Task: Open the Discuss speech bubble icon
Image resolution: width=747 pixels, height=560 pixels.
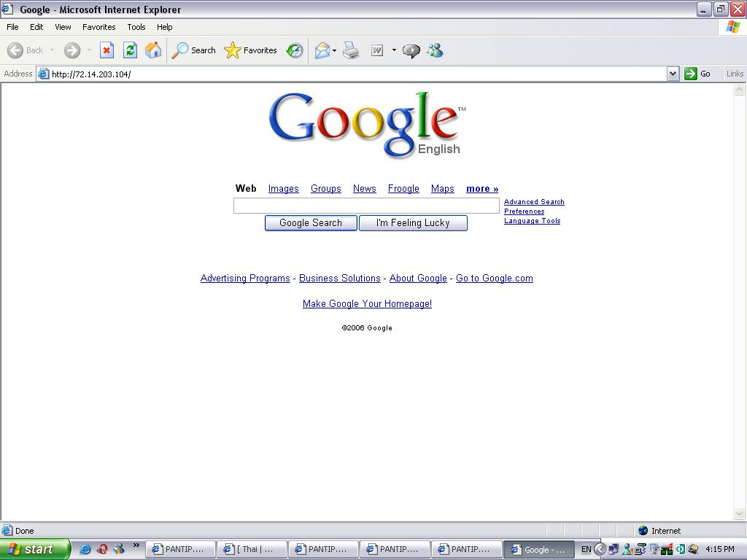Action: pyautogui.click(x=411, y=50)
